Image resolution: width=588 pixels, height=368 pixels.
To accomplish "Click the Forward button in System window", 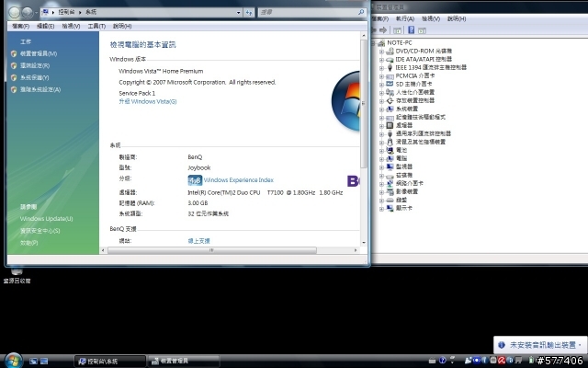I will (x=28, y=13).
